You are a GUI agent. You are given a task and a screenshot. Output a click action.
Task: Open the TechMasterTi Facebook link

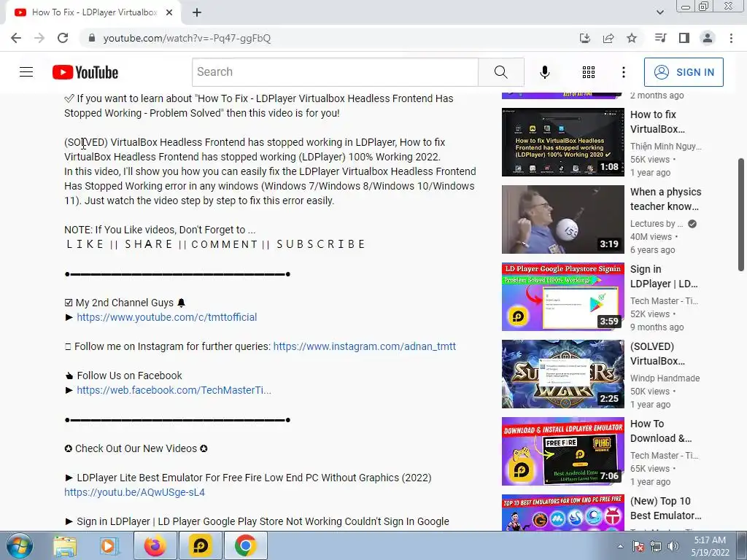pos(174,390)
